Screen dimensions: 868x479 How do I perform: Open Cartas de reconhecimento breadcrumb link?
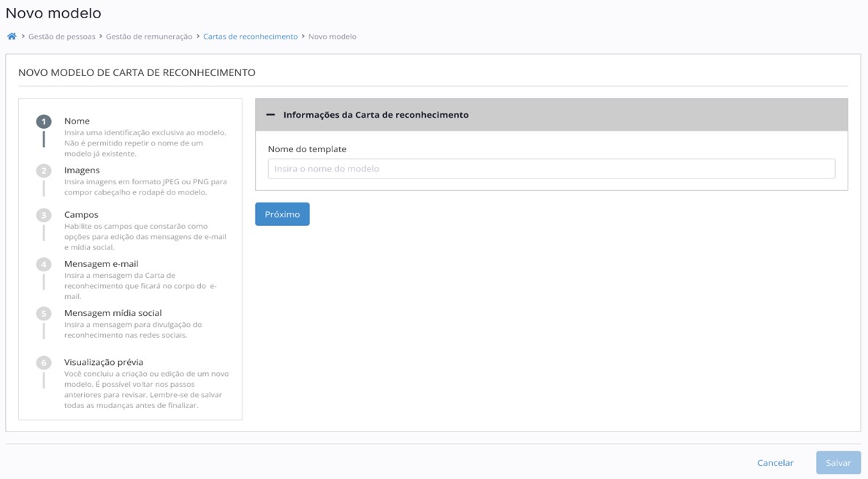point(250,37)
